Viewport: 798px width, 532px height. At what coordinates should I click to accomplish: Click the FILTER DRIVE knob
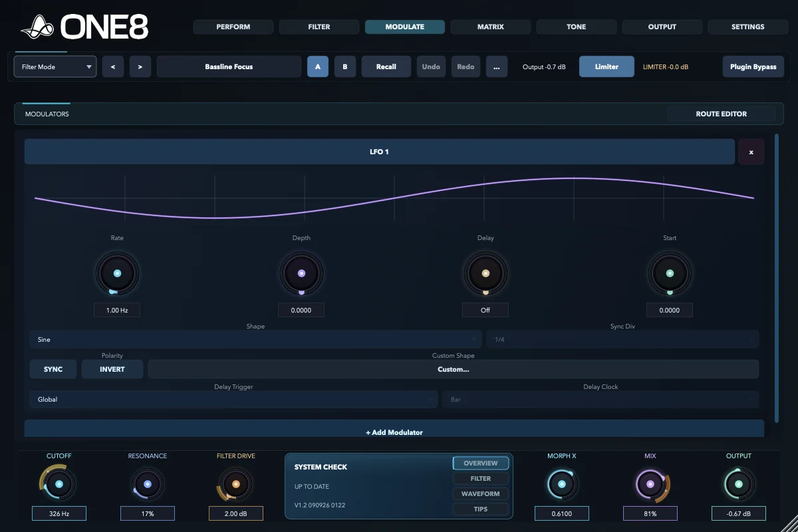(x=236, y=484)
